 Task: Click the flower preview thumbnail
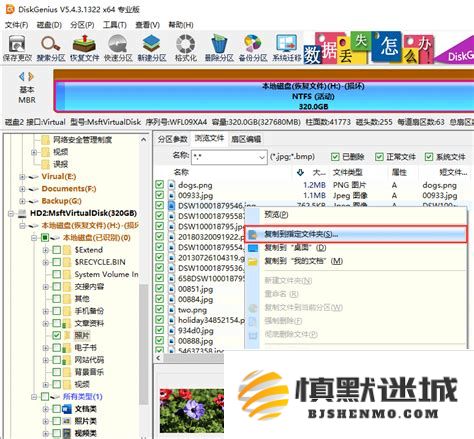pos(191,411)
